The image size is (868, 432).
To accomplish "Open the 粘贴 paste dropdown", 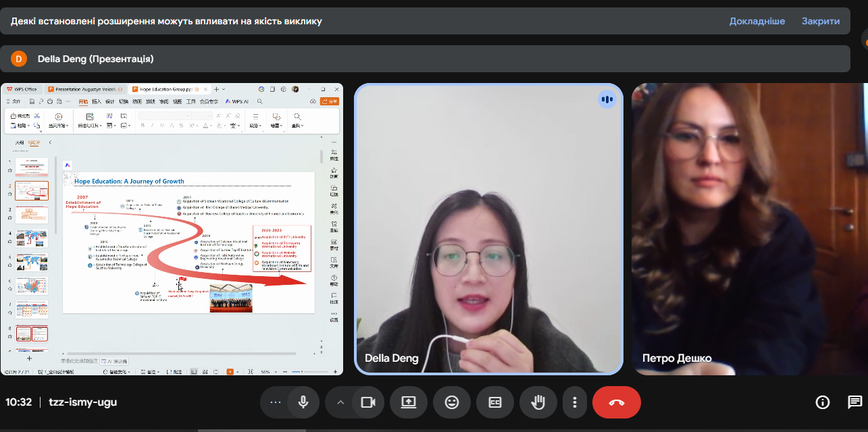I will coord(20,126).
